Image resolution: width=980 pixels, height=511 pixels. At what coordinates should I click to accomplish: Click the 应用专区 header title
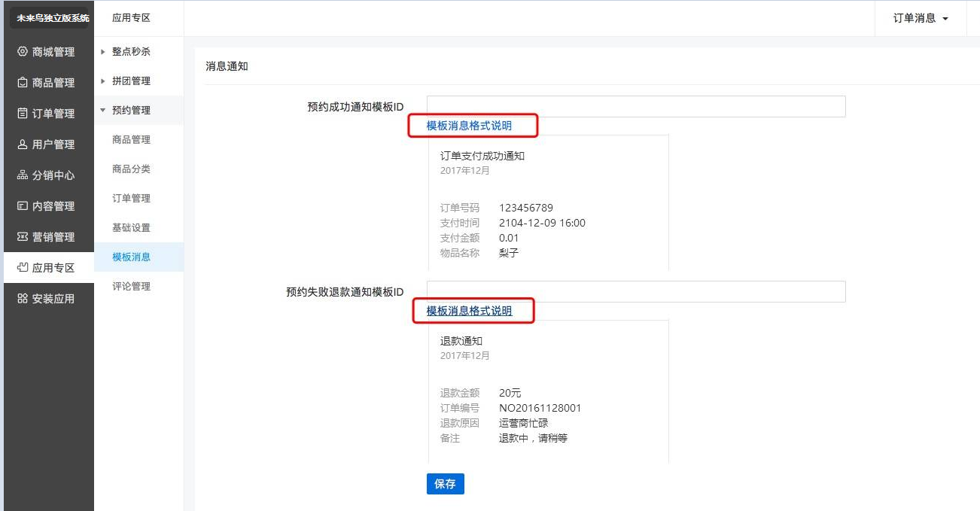point(131,18)
